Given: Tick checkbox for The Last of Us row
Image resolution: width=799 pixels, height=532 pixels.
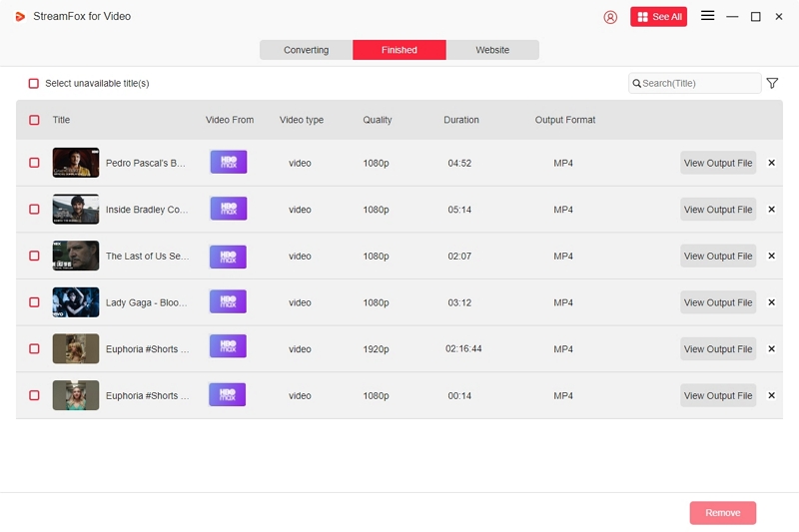Looking at the screenshot, I should (34, 257).
